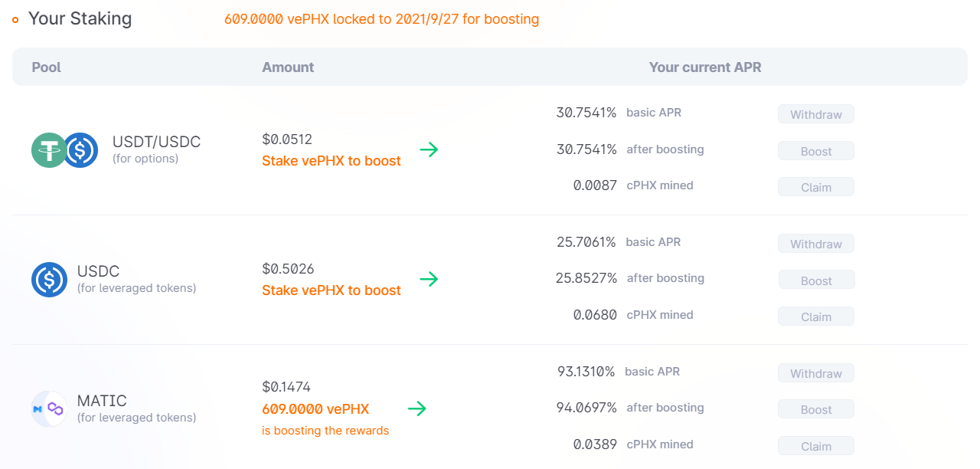Screen dimensions: 980x469
Task: Click the USDC pool coin icon
Action: [x=50, y=280]
